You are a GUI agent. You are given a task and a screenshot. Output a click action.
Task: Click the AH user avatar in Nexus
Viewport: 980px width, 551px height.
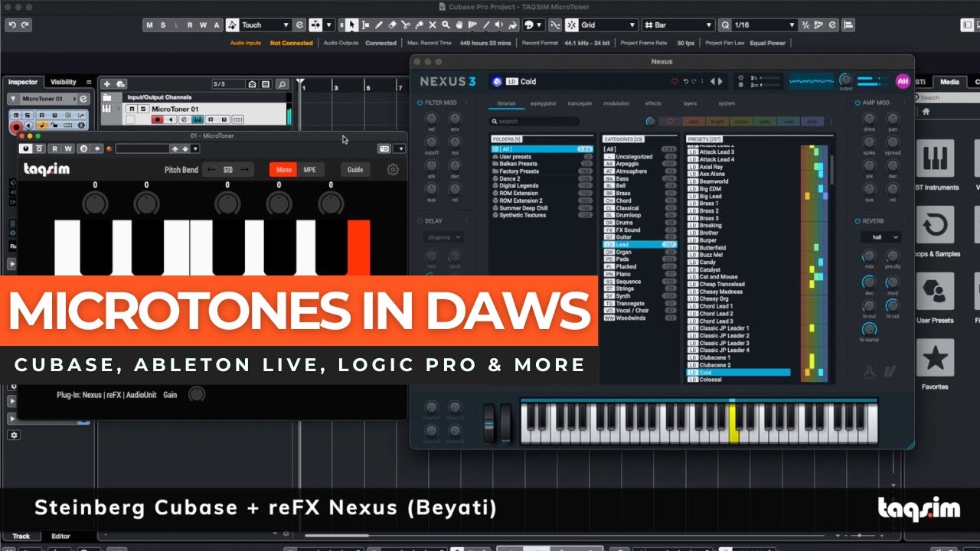(x=902, y=81)
